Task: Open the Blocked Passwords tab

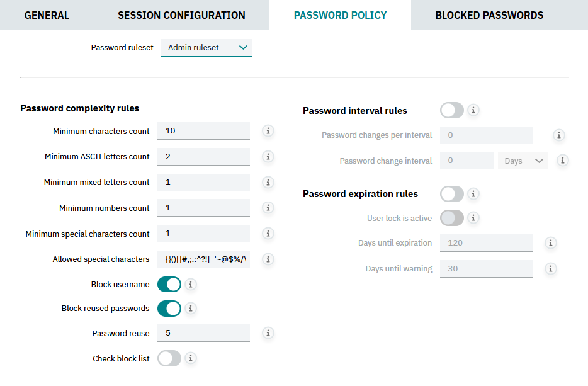Action: tap(489, 15)
